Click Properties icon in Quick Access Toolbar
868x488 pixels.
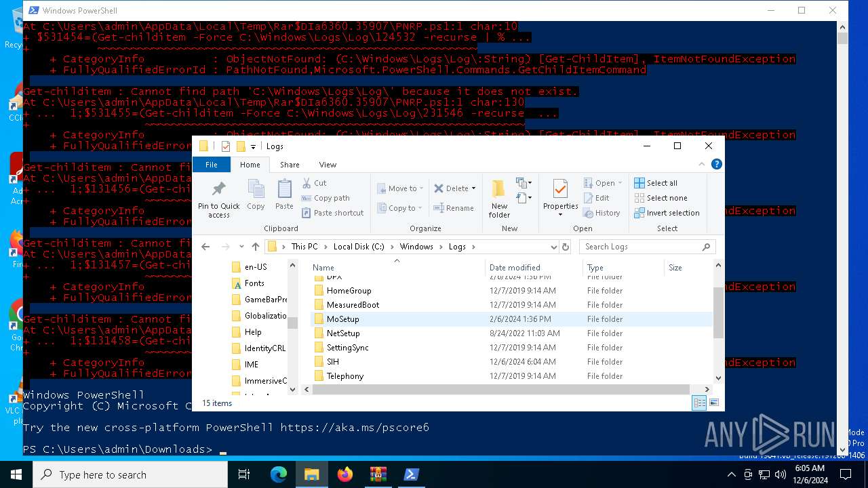226,146
